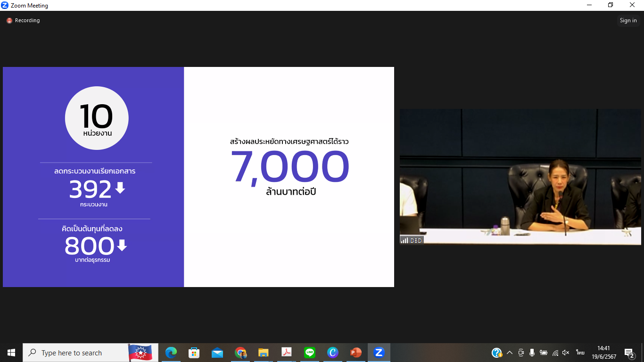Open the Microsoft Store taskbar icon
Screen dimensions: 644x362
[194, 353]
